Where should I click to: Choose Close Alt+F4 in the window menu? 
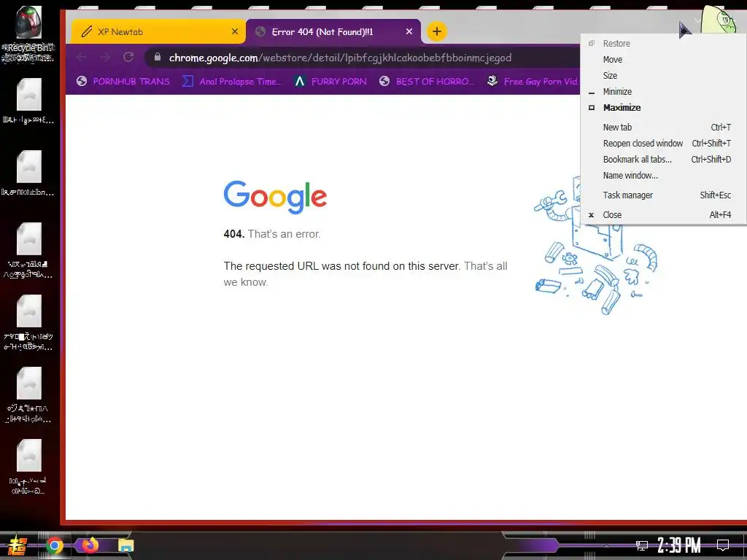663,215
